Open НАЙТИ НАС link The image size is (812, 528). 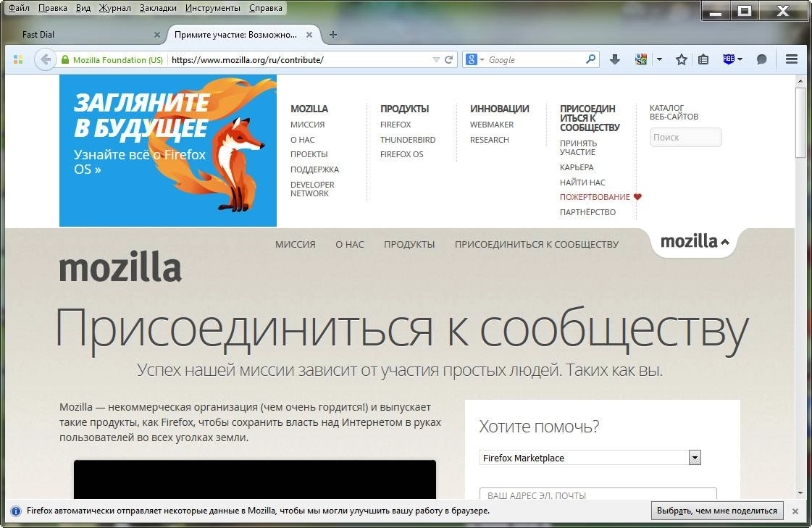pos(582,183)
